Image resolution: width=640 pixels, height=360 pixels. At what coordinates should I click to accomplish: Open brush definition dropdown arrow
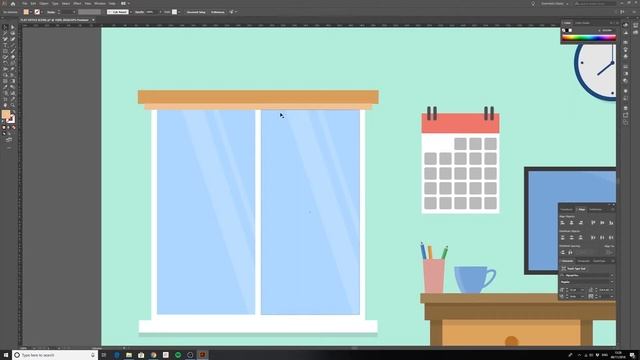[x=131, y=12]
